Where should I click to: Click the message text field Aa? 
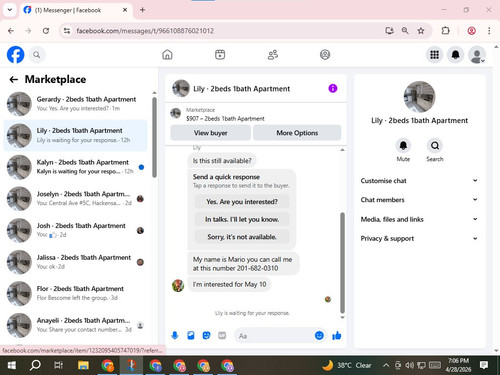pos(274,336)
